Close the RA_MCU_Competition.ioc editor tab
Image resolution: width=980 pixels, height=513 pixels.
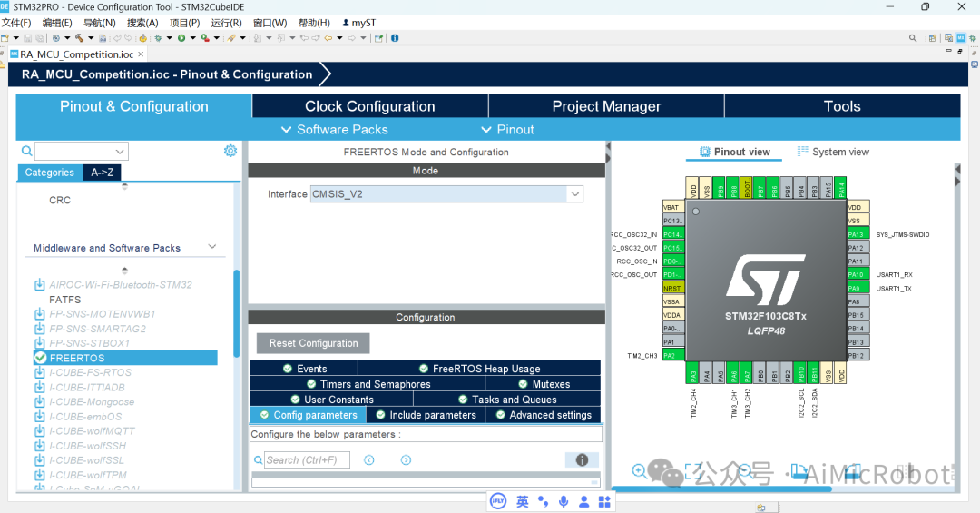coord(141,54)
